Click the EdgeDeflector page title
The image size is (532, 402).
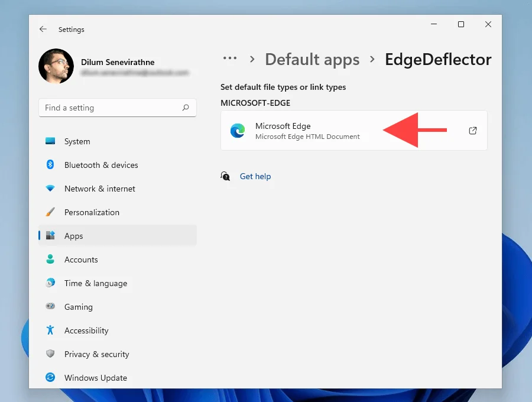438,59
